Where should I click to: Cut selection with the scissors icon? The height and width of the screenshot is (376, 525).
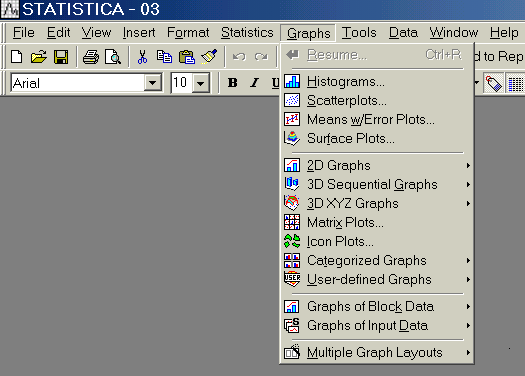pyautogui.click(x=142, y=57)
